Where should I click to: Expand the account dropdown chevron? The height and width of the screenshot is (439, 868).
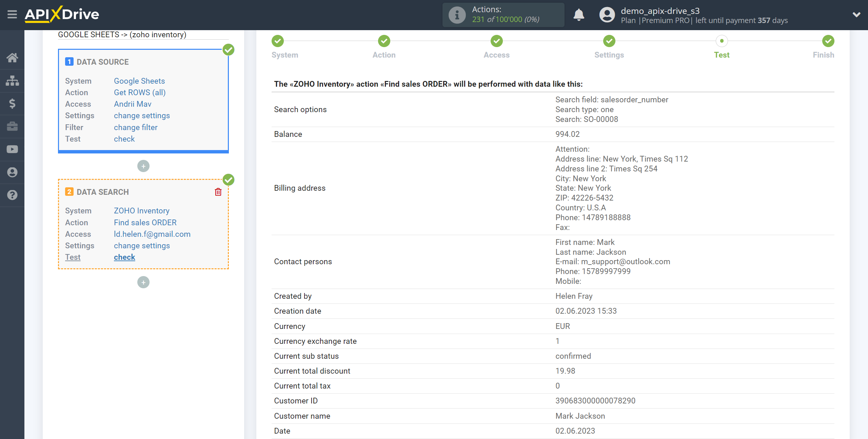(856, 15)
